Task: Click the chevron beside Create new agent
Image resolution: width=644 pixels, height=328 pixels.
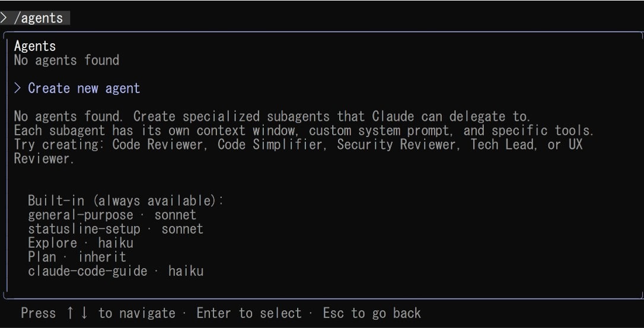Action: point(18,88)
